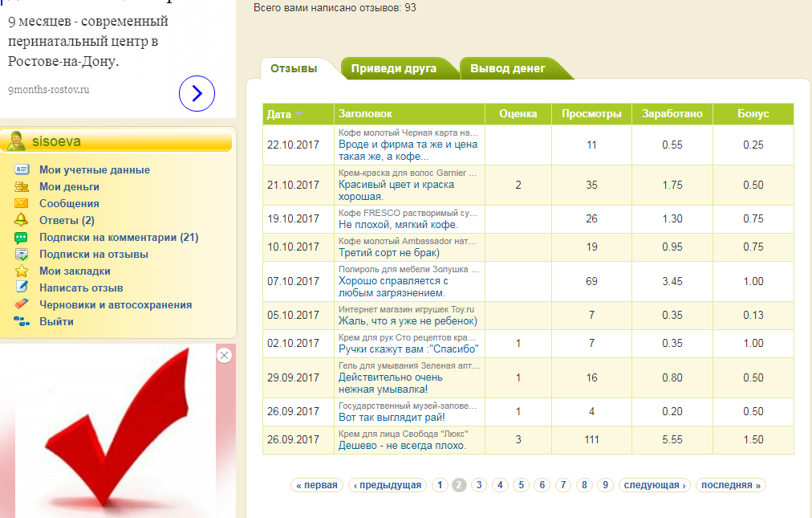Click the pencil icon beside Написать отзыв
The height and width of the screenshot is (518, 812).
(x=21, y=287)
